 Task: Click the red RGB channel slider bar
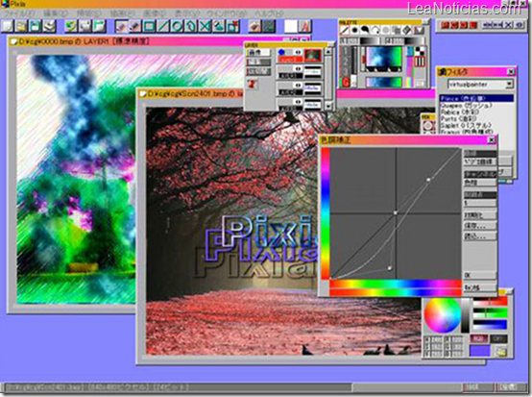pos(490,302)
